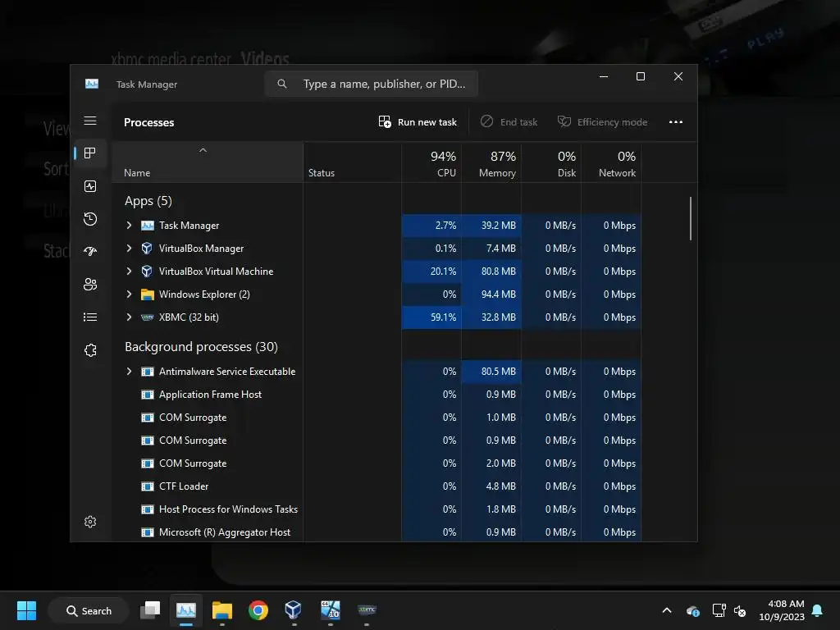Sort processes by Network column header
The image size is (840, 630).
[x=611, y=163]
